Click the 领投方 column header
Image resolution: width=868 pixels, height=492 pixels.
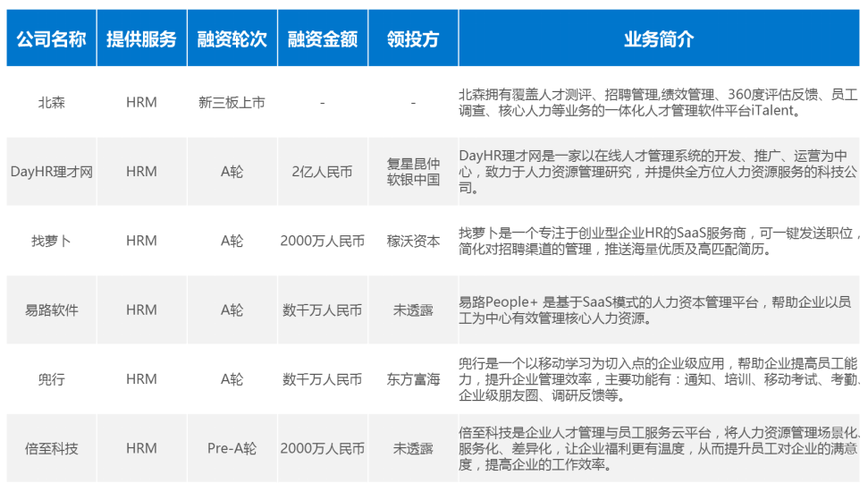(x=413, y=38)
